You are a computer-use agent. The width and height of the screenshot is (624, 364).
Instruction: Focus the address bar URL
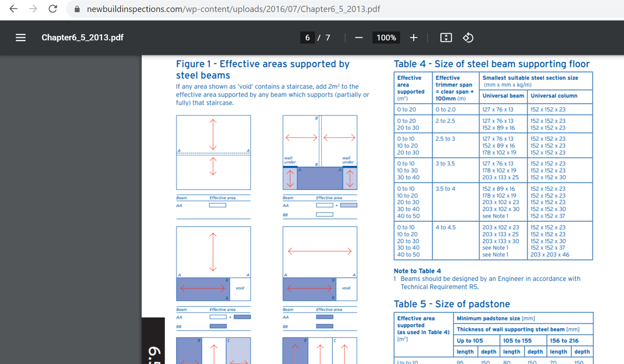[x=233, y=9]
